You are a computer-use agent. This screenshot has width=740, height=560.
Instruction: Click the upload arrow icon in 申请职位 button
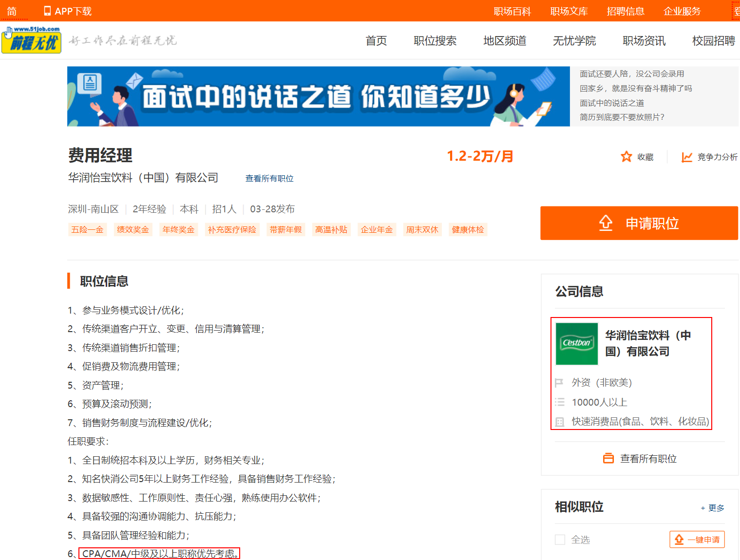click(606, 223)
